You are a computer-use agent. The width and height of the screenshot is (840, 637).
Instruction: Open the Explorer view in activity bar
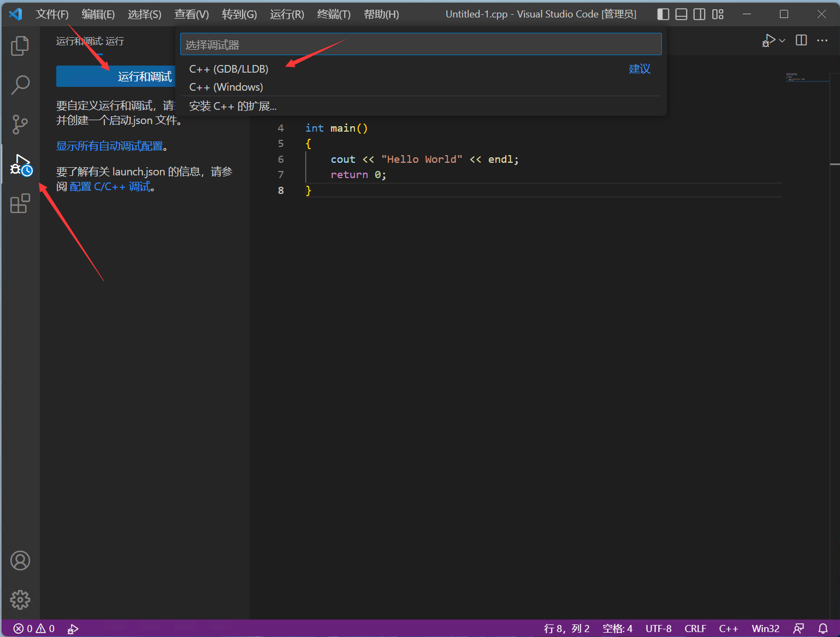click(20, 45)
